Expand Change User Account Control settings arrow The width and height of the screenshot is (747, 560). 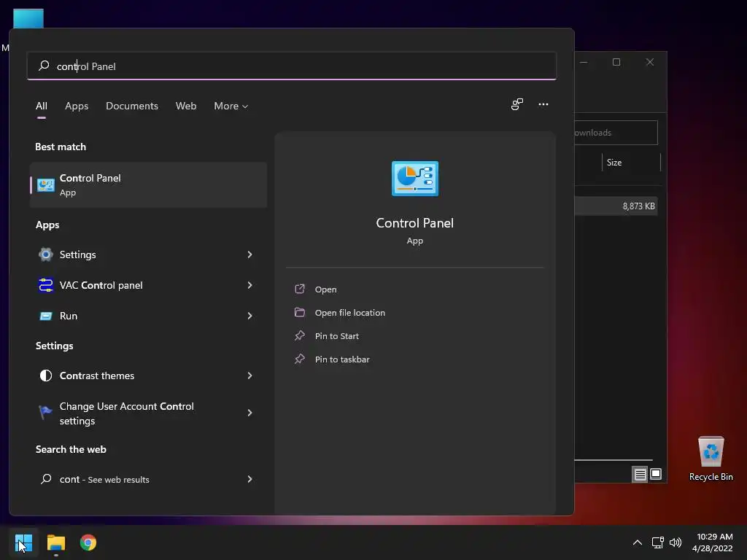tap(249, 413)
